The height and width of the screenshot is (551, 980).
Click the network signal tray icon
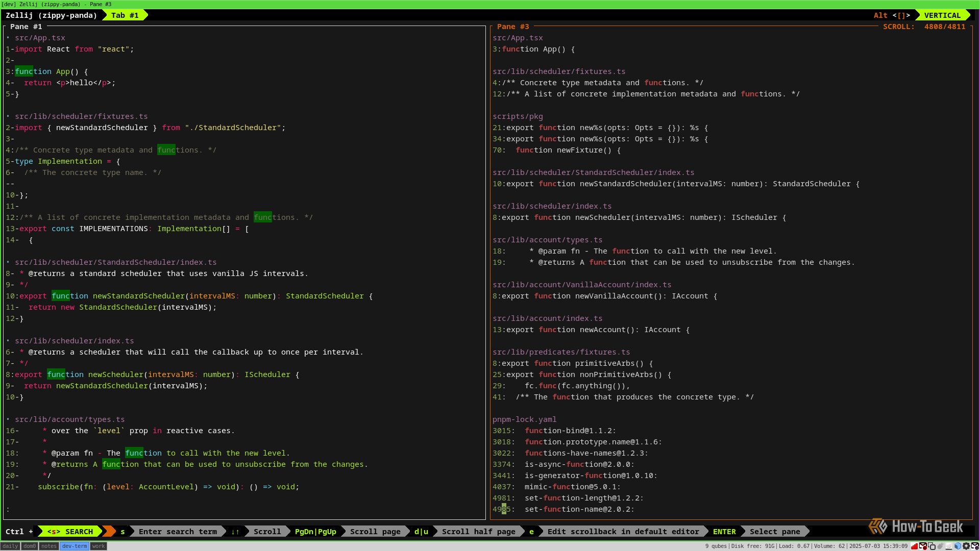coord(914,546)
